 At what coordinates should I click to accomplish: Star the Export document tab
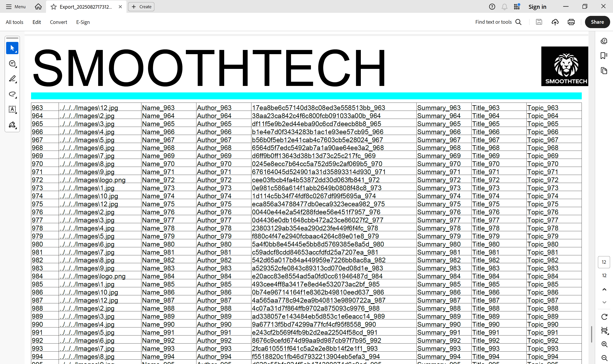pos(53,7)
